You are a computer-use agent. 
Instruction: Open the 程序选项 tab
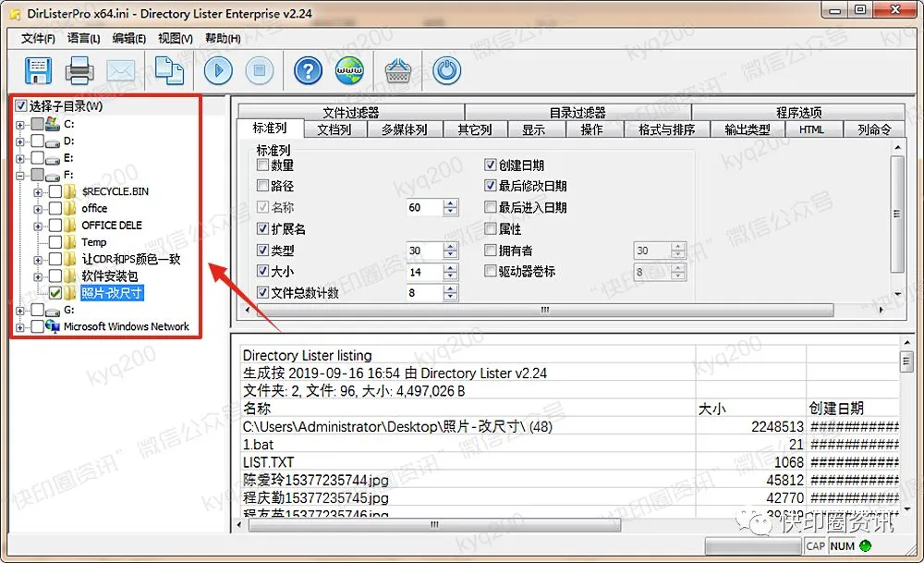pos(798,112)
